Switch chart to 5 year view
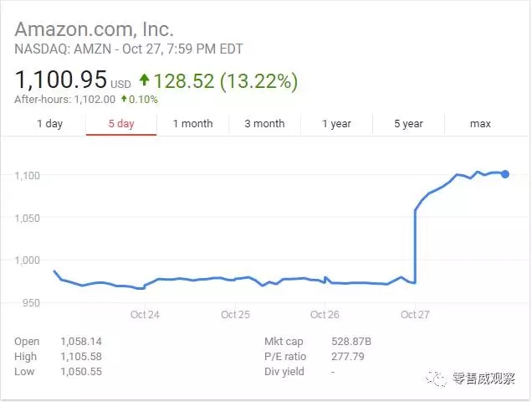This screenshot has height=402, width=532. coord(408,124)
